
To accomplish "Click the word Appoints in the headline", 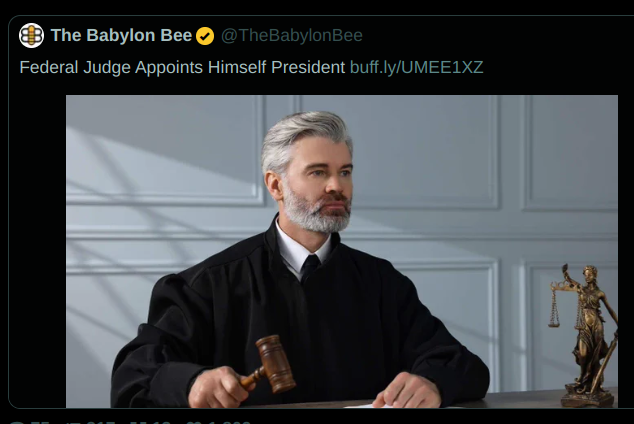I will click(169, 67).
